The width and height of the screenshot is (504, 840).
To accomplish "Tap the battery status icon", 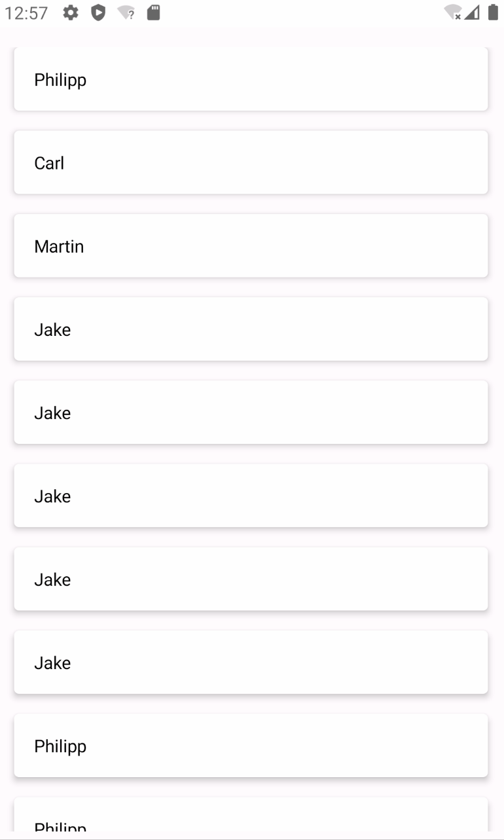I will tap(493, 12).
